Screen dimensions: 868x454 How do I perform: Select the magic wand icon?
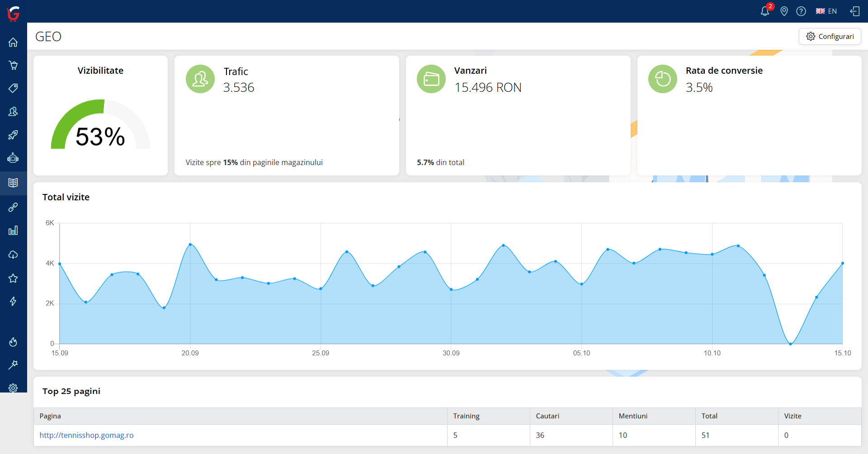13,365
